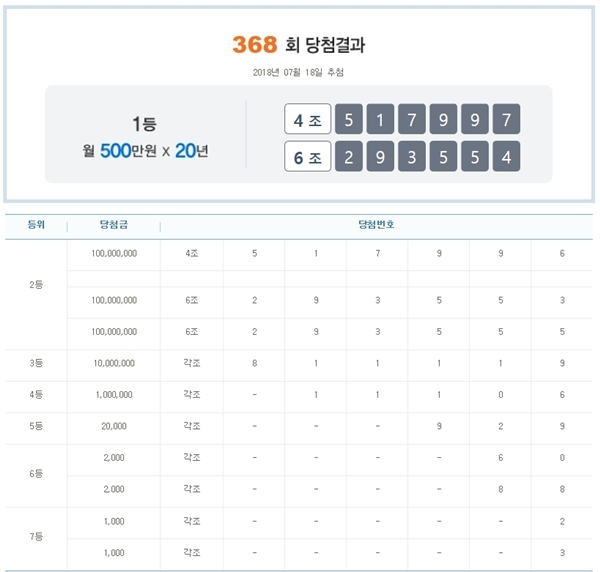This screenshot has height=572, width=600.
Task: Click the '20,000' prize amount
Action: coord(114,426)
